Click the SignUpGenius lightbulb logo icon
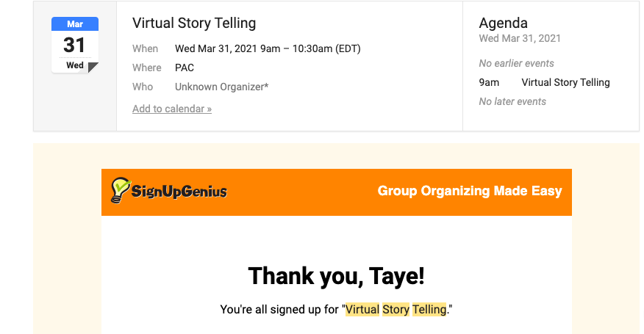 (120, 190)
